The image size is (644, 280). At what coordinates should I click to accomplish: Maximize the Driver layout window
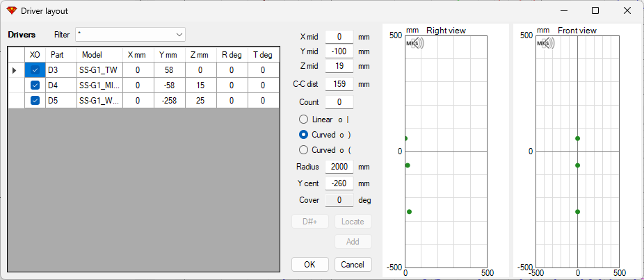click(595, 11)
